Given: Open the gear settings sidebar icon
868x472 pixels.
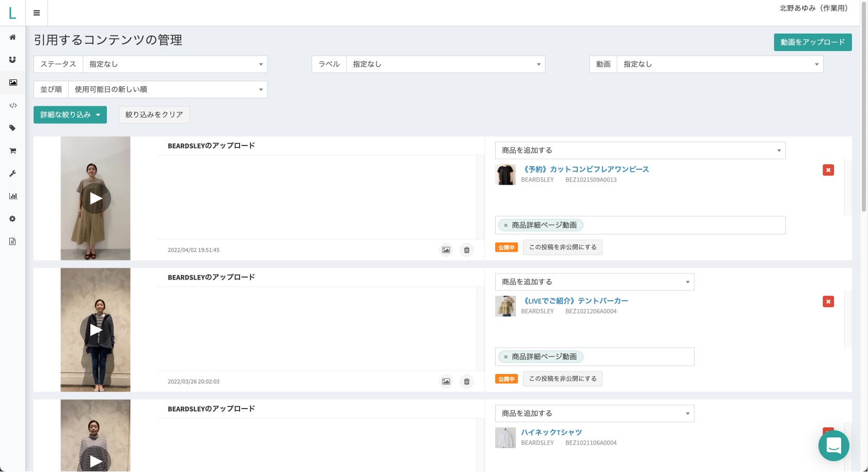Looking at the screenshot, I should pos(12,219).
